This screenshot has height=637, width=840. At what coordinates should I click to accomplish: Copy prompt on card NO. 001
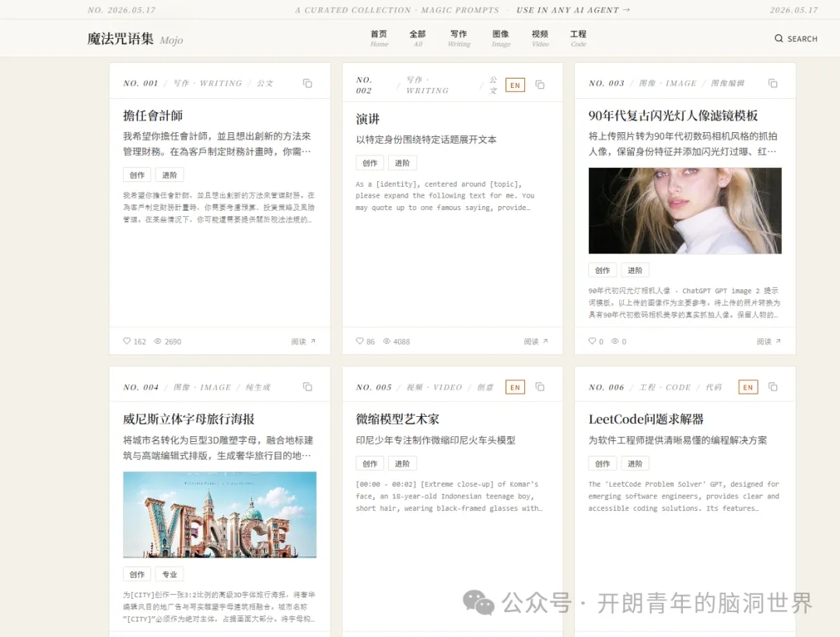pos(307,83)
